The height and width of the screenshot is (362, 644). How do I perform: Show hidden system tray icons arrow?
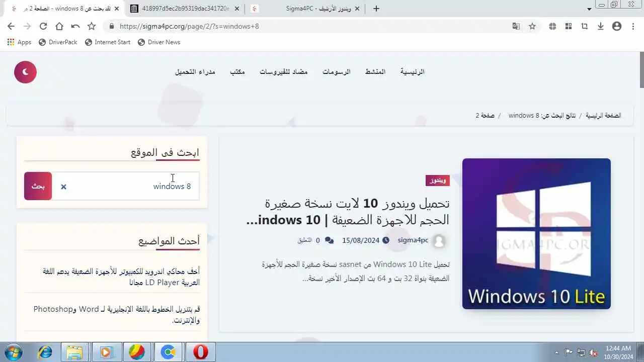[x=556, y=352]
